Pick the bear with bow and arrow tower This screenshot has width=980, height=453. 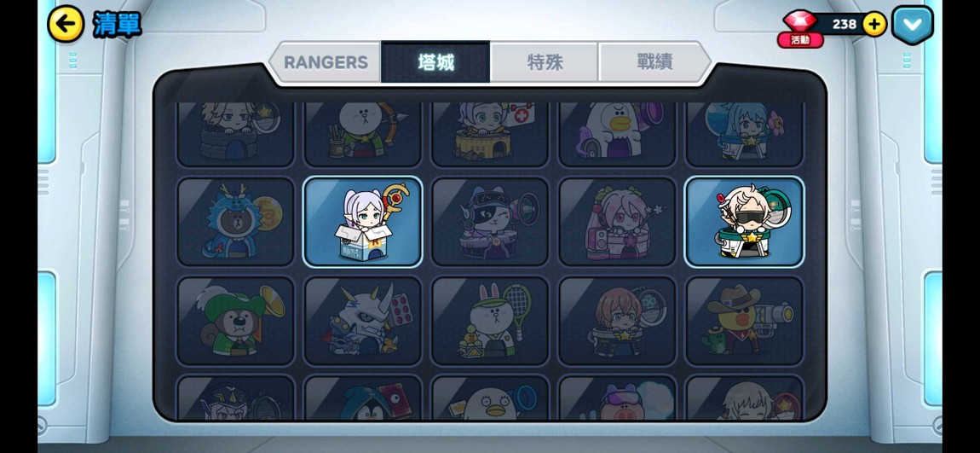[x=363, y=134]
